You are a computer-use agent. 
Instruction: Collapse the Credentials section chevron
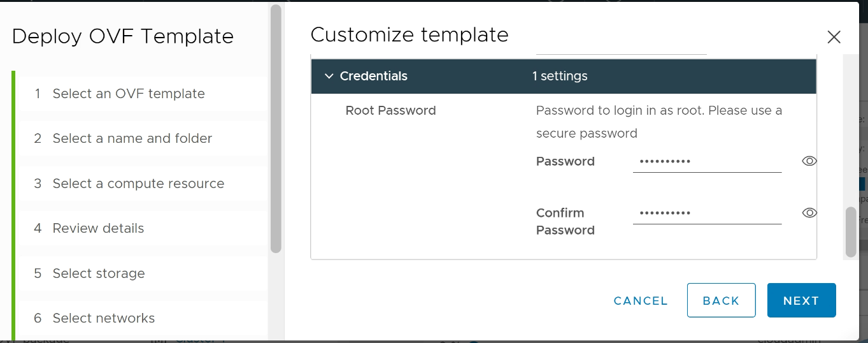tap(329, 77)
